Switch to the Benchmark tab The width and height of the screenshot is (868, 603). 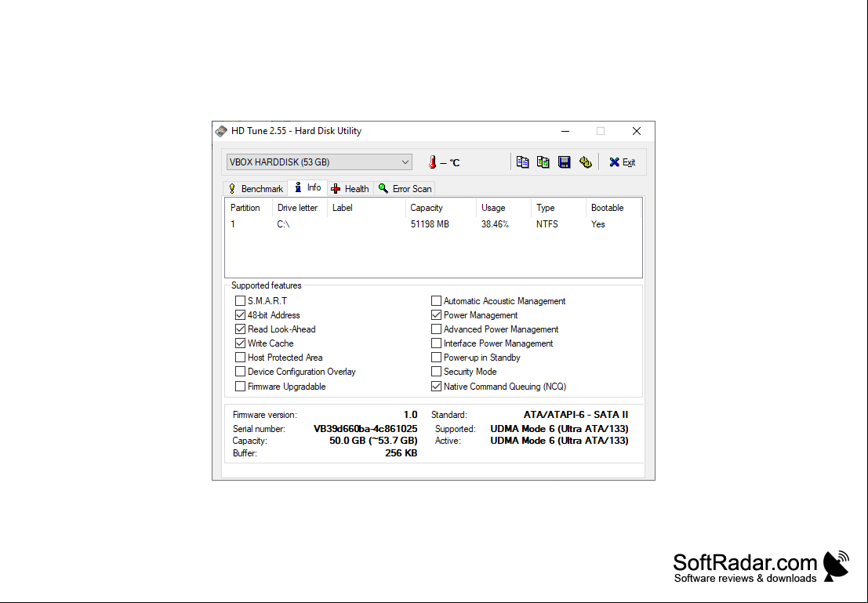pyautogui.click(x=256, y=189)
